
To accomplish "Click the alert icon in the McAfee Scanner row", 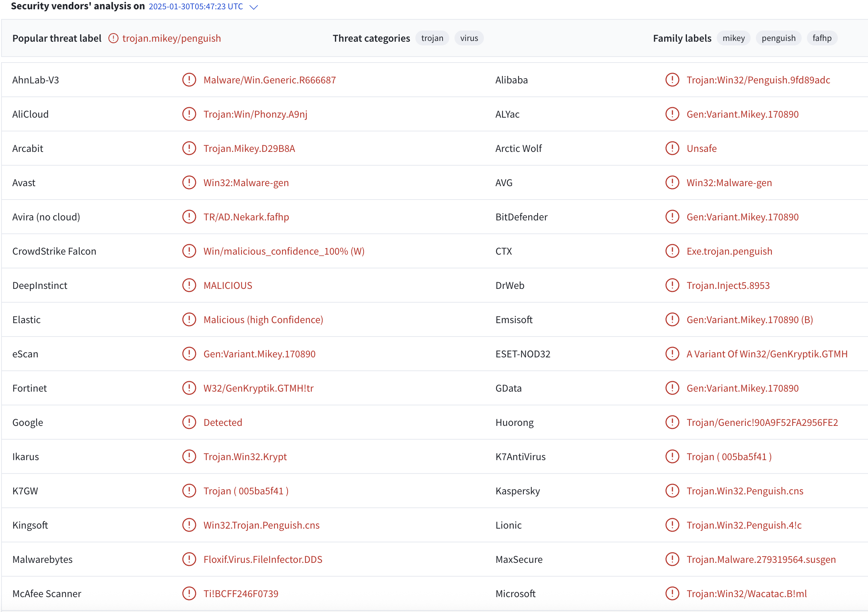I will (x=189, y=593).
